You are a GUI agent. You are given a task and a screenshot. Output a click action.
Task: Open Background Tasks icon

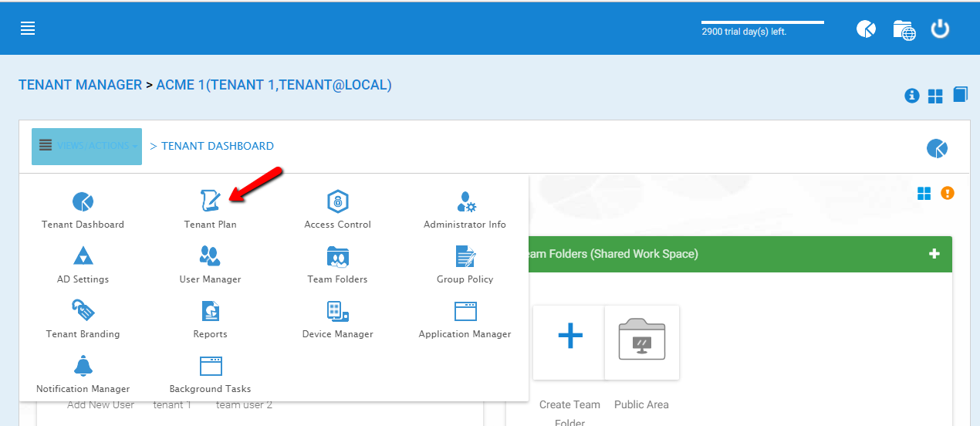211,366
